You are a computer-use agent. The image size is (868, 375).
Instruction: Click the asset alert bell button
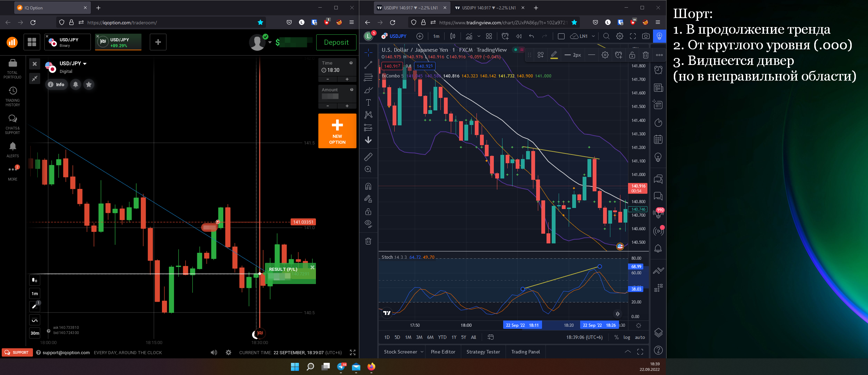pyautogui.click(x=75, y=84)
